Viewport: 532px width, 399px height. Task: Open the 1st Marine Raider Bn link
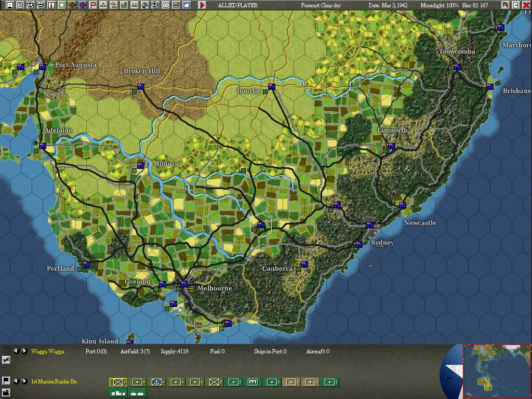(x=54, y=381)
